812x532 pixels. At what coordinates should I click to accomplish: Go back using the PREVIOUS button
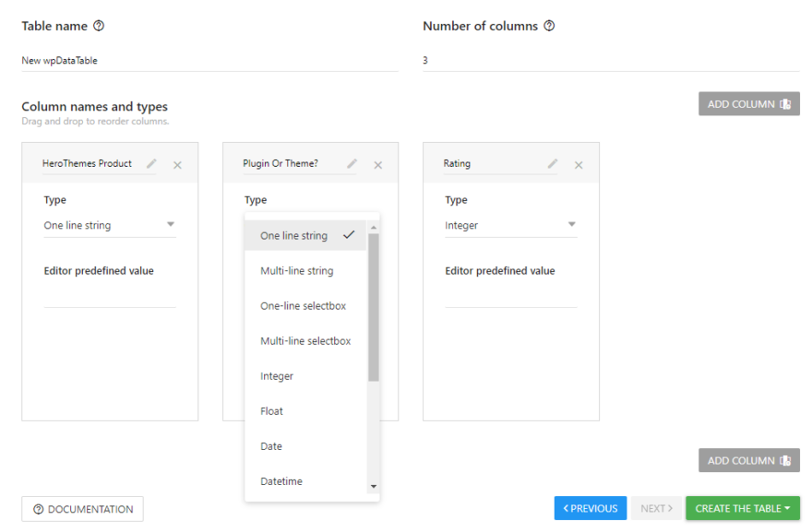click(590, 508)
